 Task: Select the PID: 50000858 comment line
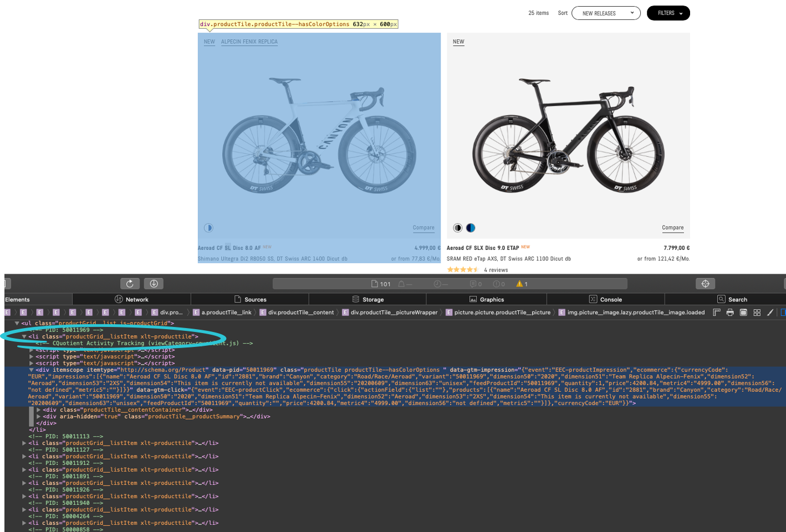66,529
